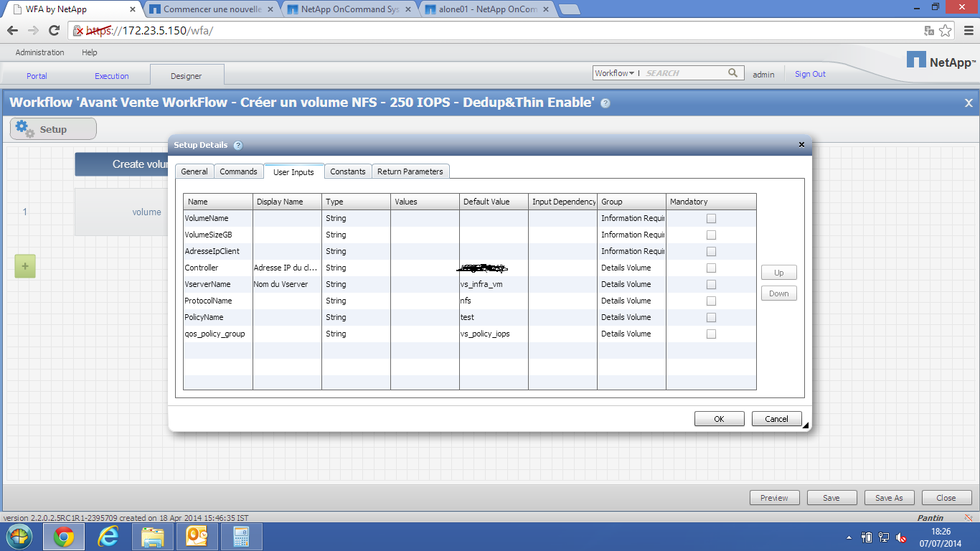
Task: Open the Windows Start menu
Action: (x=19, y=537)
